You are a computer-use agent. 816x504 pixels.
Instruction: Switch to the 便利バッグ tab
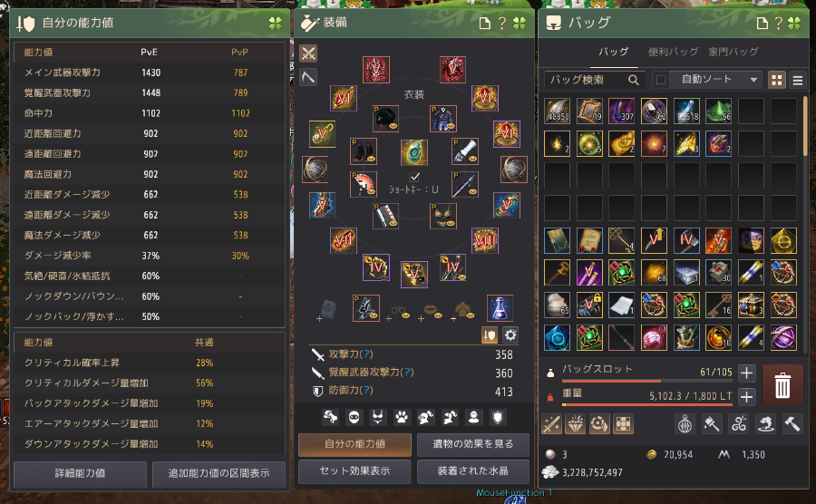(x=673, y=52)
